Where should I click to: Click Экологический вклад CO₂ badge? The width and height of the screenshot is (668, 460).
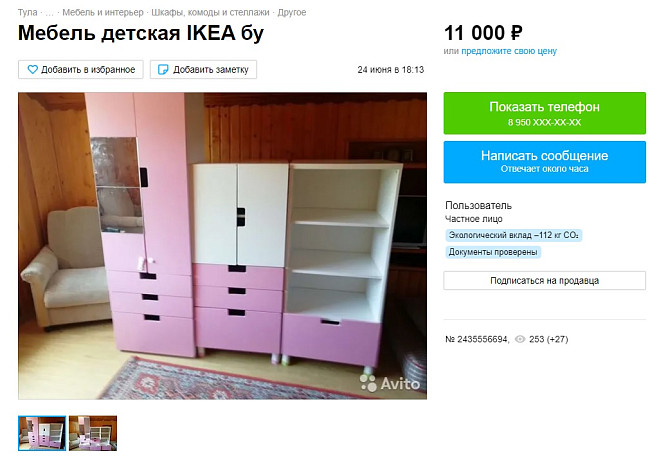[x=513, y=235]
